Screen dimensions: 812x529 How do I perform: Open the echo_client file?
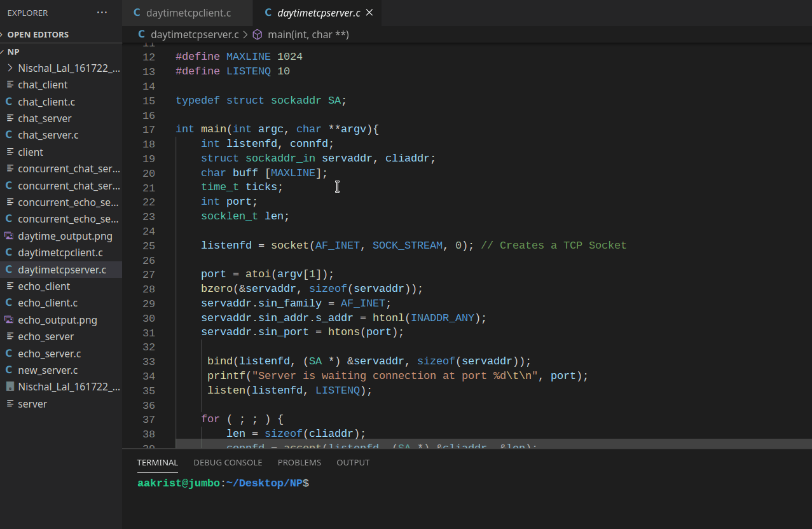[44, 286]
